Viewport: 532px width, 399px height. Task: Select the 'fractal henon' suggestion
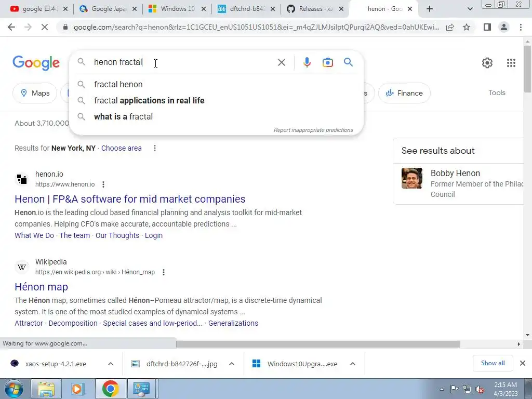217,85
